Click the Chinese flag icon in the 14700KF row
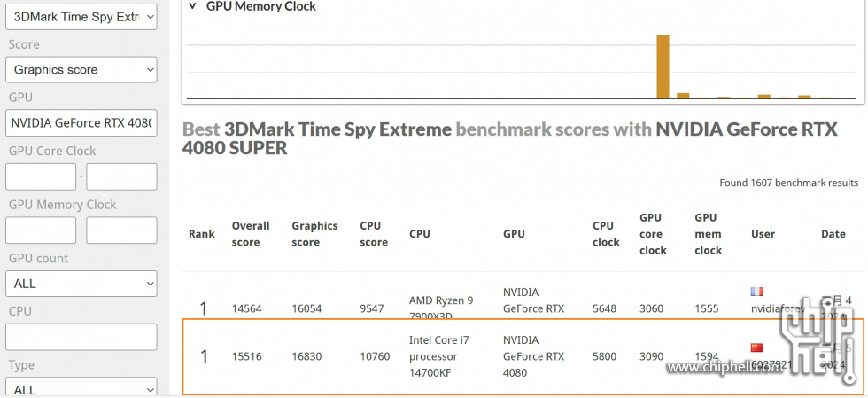 click(756, 347)
